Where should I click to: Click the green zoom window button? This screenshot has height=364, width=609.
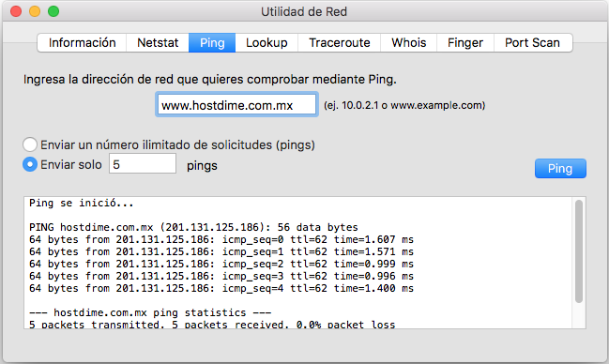click(53, 11)
